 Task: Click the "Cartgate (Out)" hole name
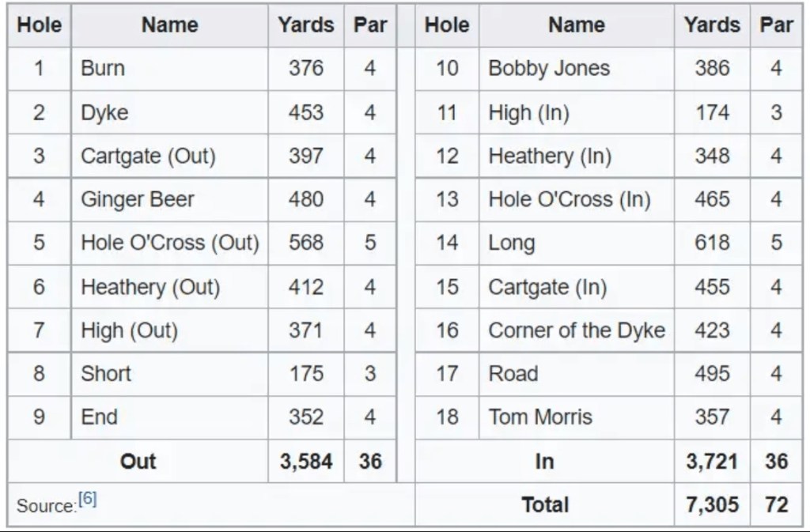148,156
